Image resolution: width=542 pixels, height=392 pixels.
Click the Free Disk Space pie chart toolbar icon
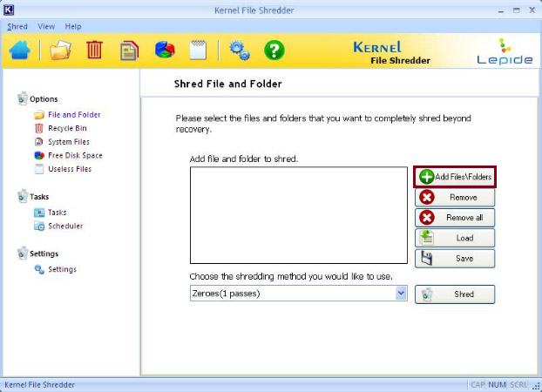pyautogui.click(x=165, y=50)
